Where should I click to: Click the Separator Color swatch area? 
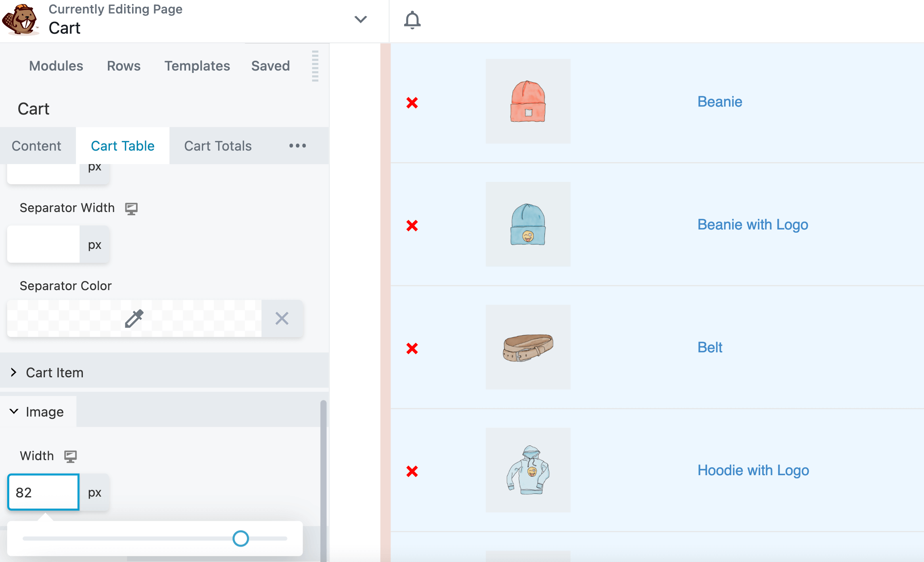pyautogui.click(x=135, y=319)
